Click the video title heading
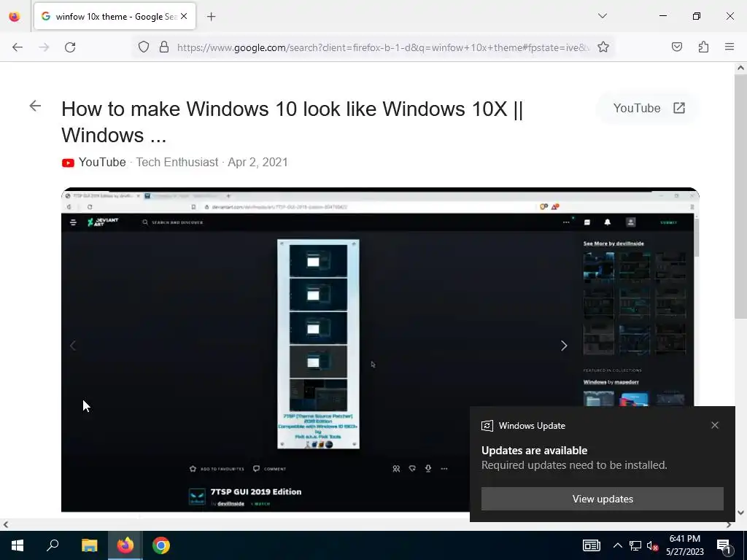Screen dimensions: 747x560 point(292,122)
